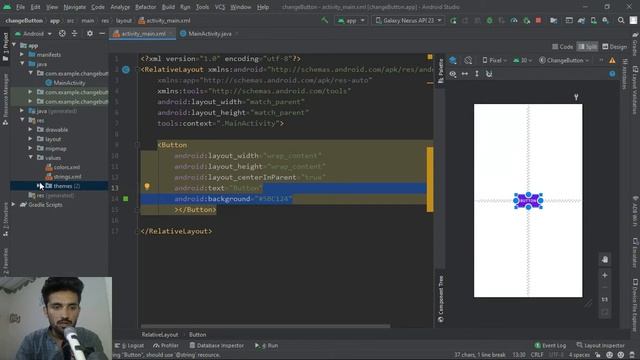Open the Run tool window

point(267,345)
